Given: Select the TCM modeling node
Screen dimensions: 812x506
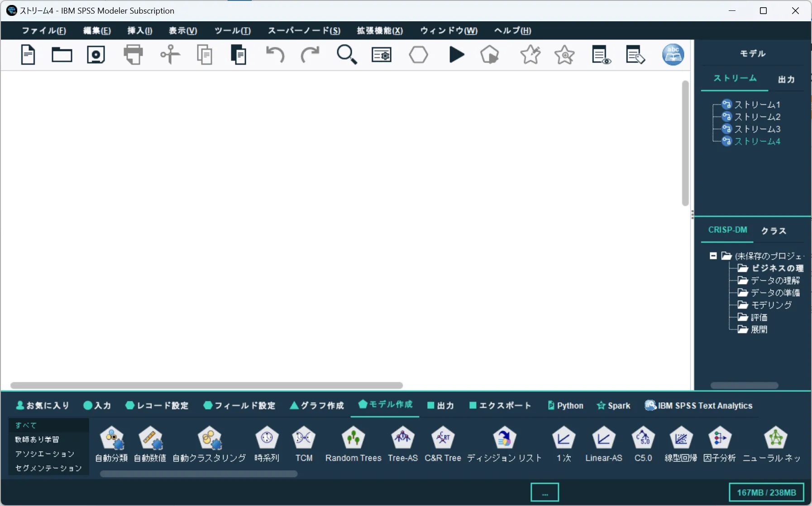Looking at the screenshot, I should (304, 444).
